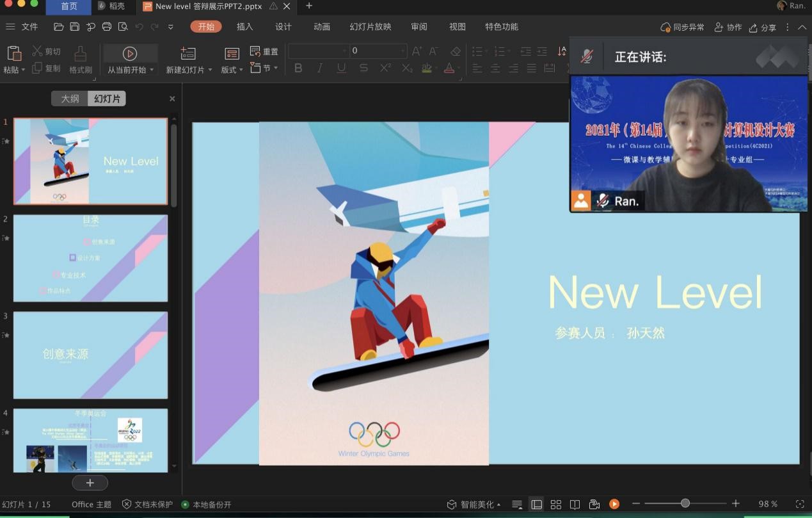Image resolution: width=812 pixels, height=518 pixels.
Task: Adjust the zoom slider handle
Action: [x=685, y=504]
